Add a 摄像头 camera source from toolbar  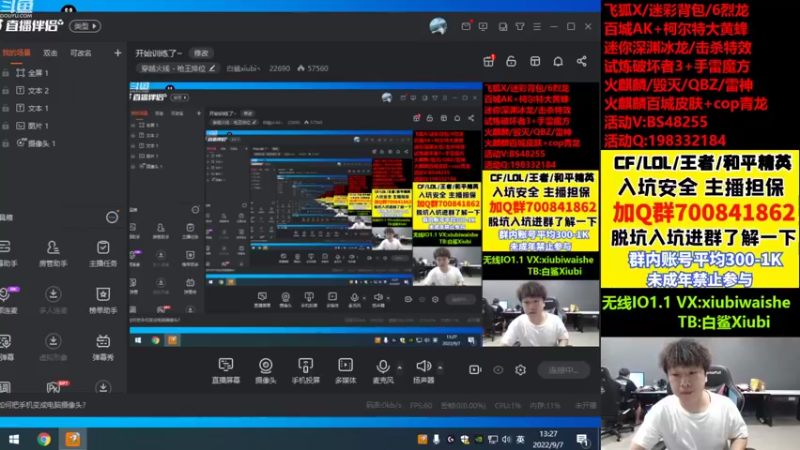tap(265, 371)
